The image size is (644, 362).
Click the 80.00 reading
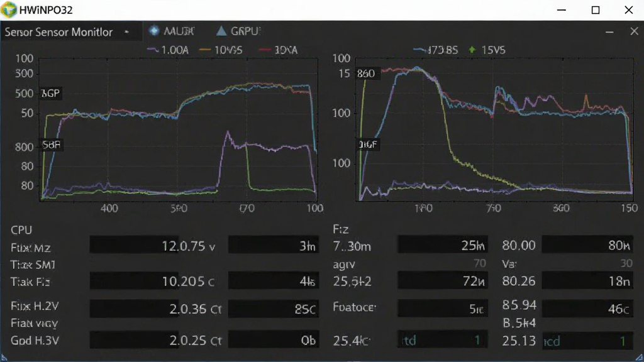tap(519, 246)
